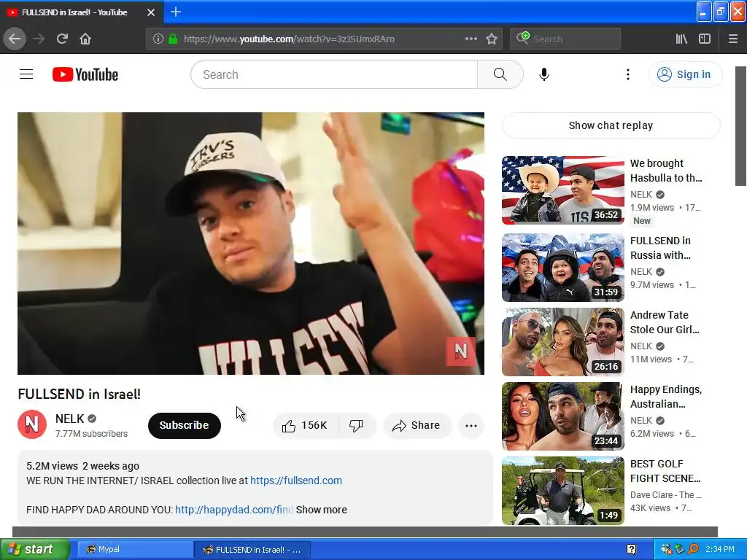Open FULLSEND in Russia thumbnail
Viewport: 747px width, 560px height.
coord(562,268)
